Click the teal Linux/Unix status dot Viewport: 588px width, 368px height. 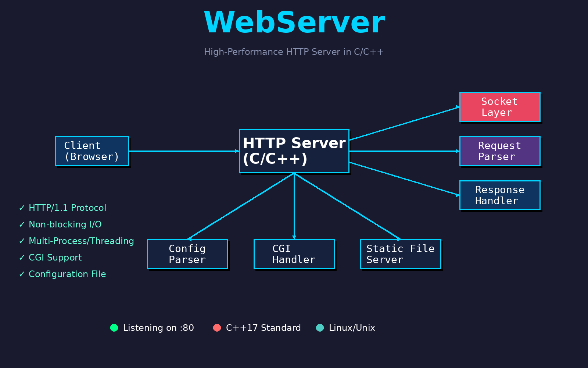320,328
